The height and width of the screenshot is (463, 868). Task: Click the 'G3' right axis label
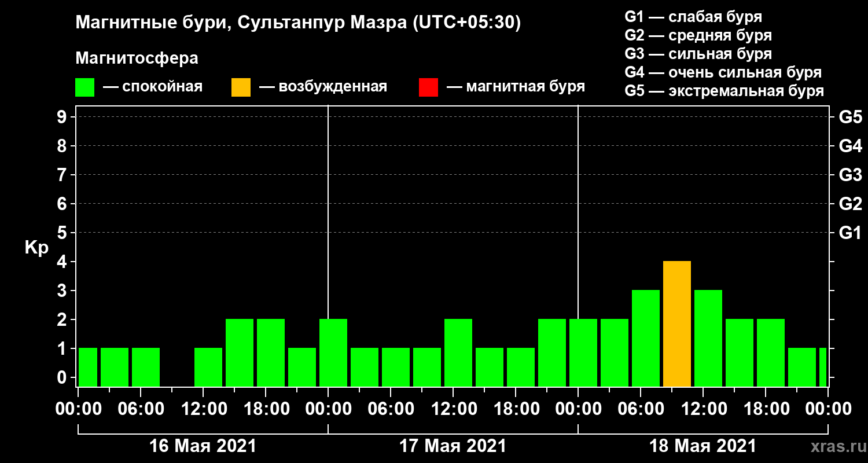tap(851, 175)
